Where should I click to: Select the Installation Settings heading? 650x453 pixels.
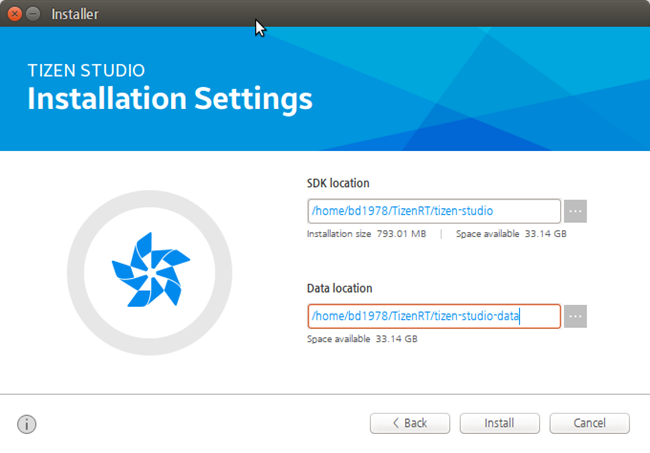click(170, 99)
